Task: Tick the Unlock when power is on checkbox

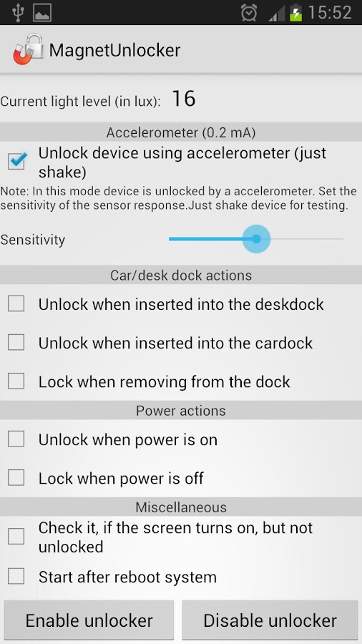Action: coord(16,439)
